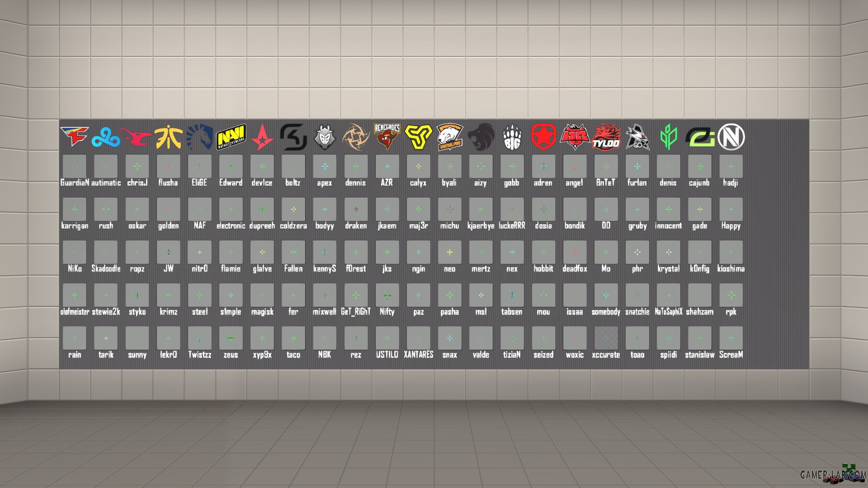Screen dimensions: 868x488
Task: Pick the crosshair tile above GeT_RiGhT
Action: tap(356, 295)
